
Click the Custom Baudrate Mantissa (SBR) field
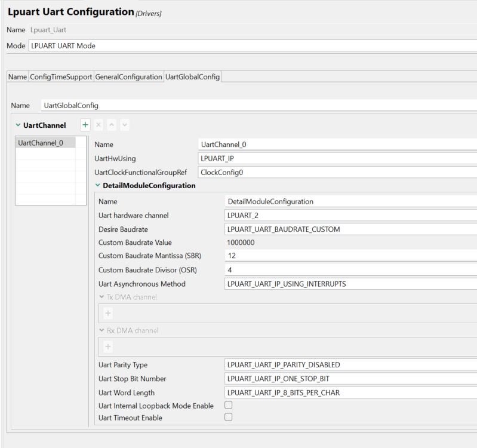[x=350, y=256]
